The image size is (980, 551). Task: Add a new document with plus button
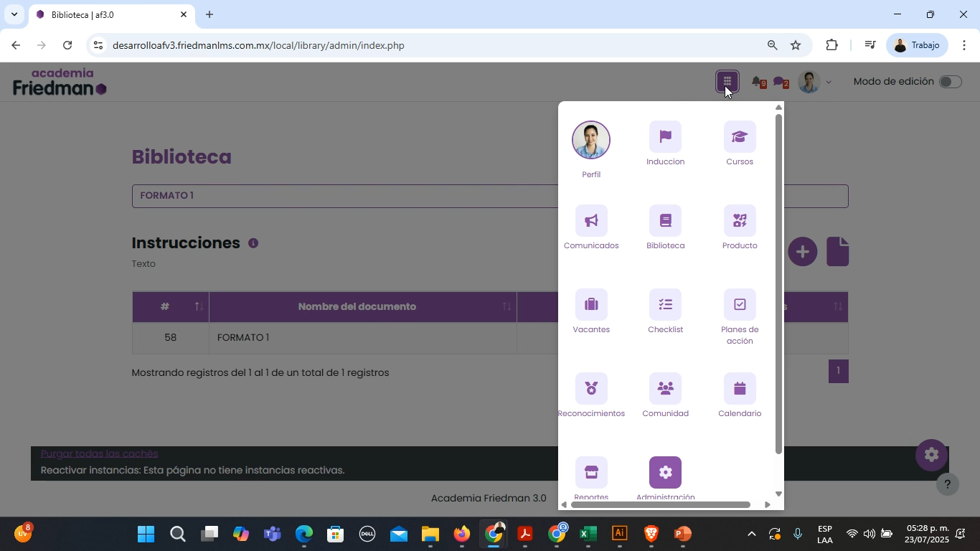[x=803, y=252]
